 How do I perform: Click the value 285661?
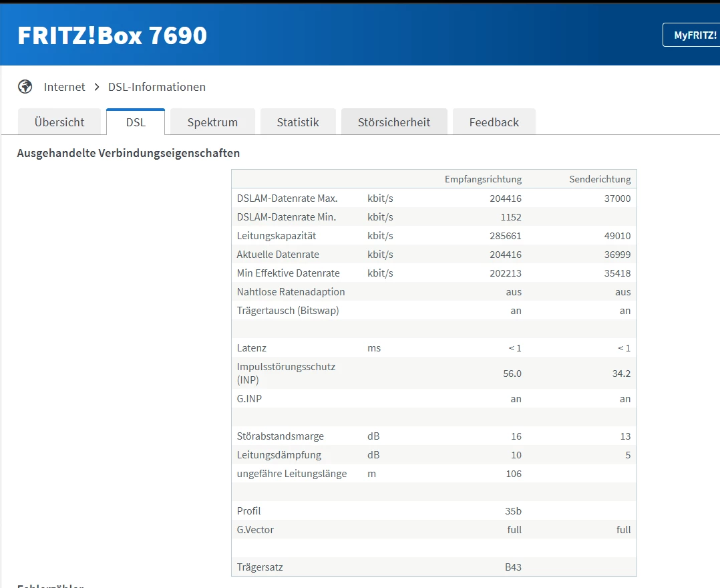tap(506, 236)
